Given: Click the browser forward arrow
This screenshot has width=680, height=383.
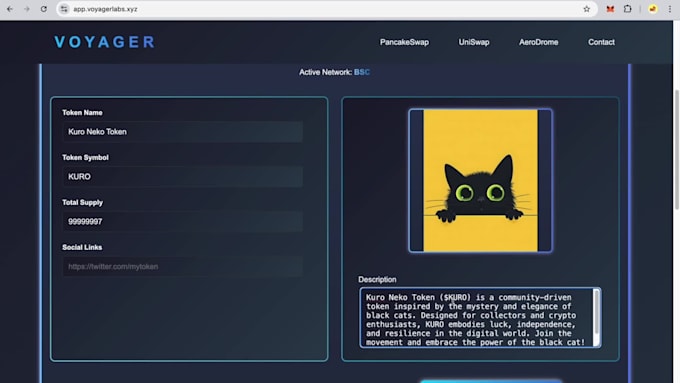Looking at the screenshot, I should (26, 9).
